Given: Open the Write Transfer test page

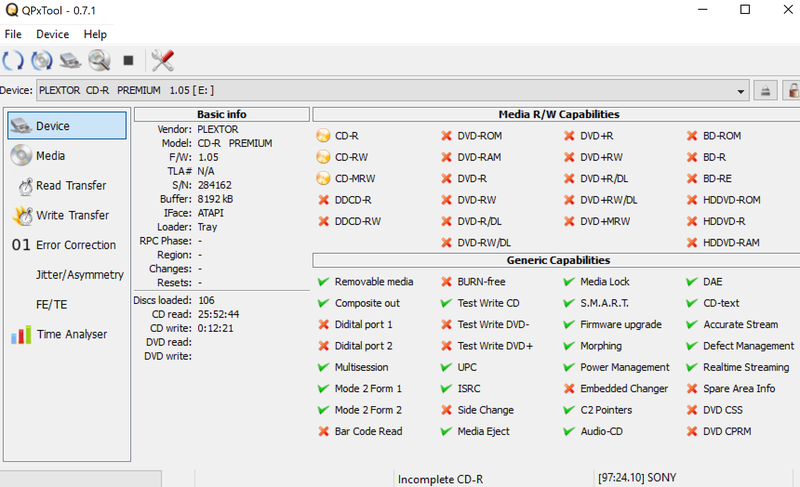Looking at the screenshot, I should 67,215.
